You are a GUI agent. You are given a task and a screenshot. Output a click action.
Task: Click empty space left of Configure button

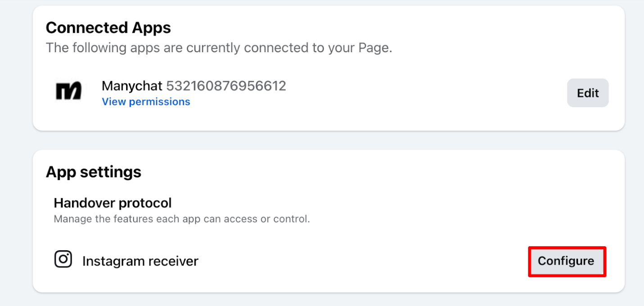tap(360, 261)
